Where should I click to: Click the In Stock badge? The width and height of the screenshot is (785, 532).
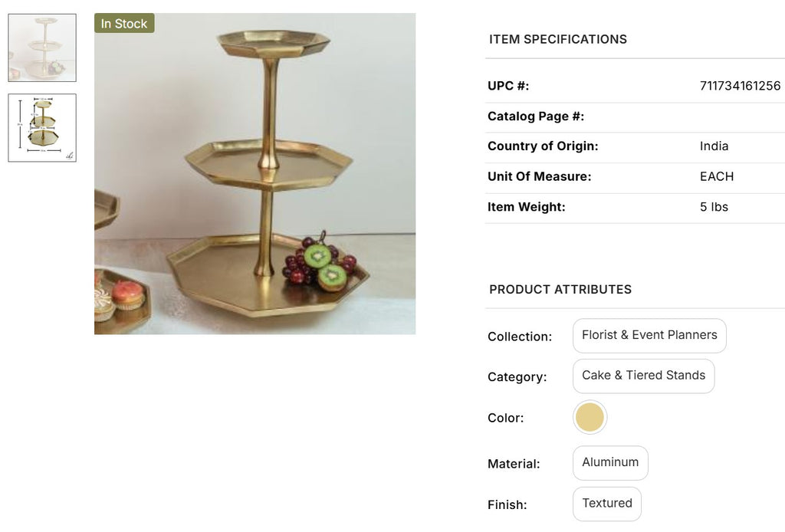[124, 24]
